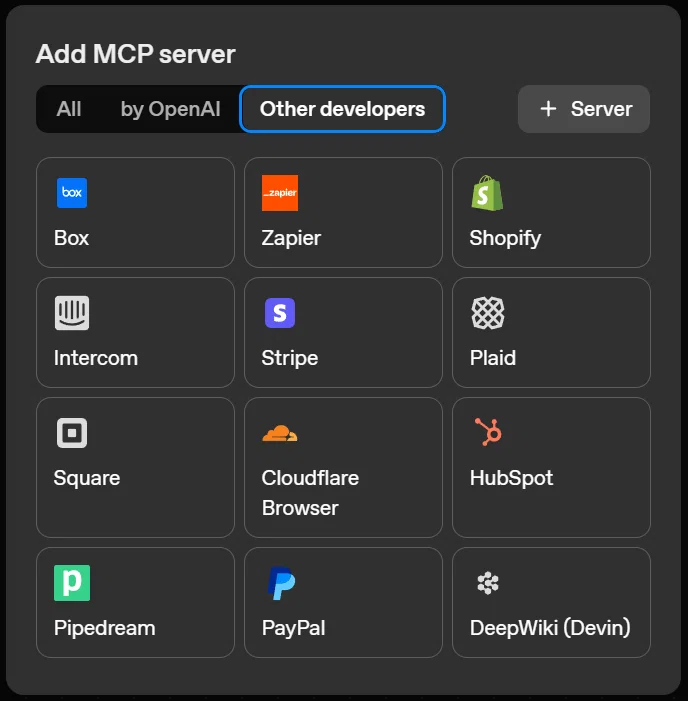Click the Box label text

[72, 238]
